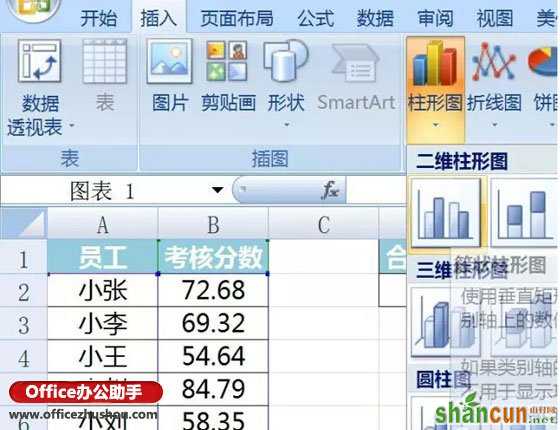Click the cell with value 72.68
This screenshot has width=560, height=430.
[x=213, y=290]
